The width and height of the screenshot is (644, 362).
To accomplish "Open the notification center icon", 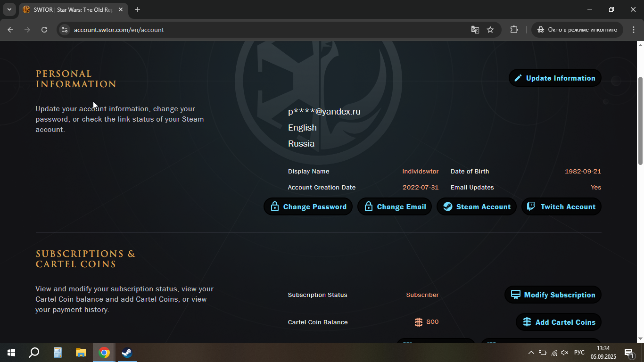I will coord(628,353).
